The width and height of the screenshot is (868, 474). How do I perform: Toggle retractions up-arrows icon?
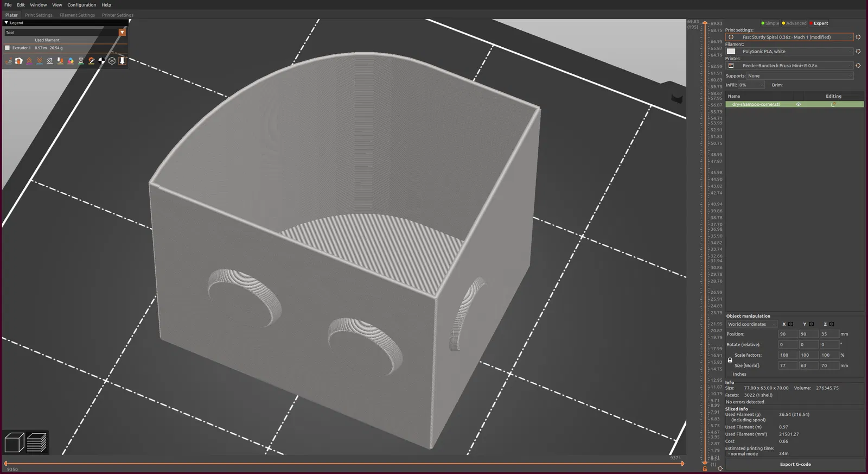[29, 61]
